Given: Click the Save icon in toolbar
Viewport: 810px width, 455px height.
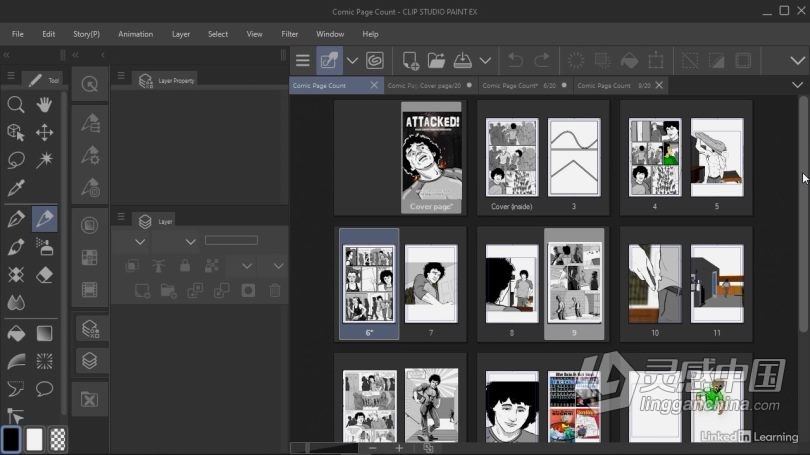Looking at the screenshot, I should pos(462,60).
